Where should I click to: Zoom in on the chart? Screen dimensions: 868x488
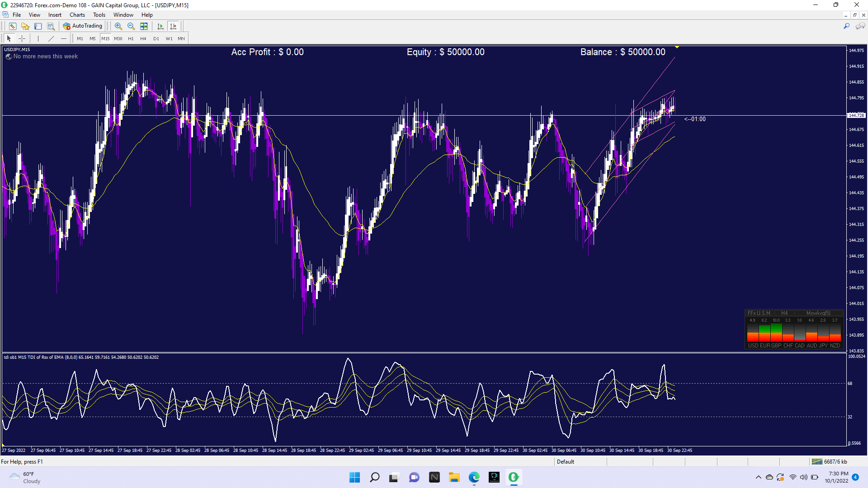118,26
